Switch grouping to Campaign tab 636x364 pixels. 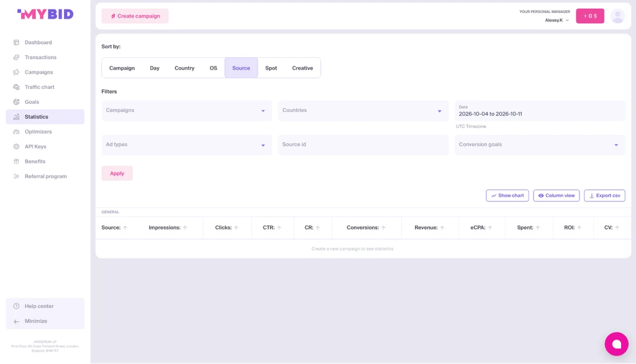[x=122, y=68]
